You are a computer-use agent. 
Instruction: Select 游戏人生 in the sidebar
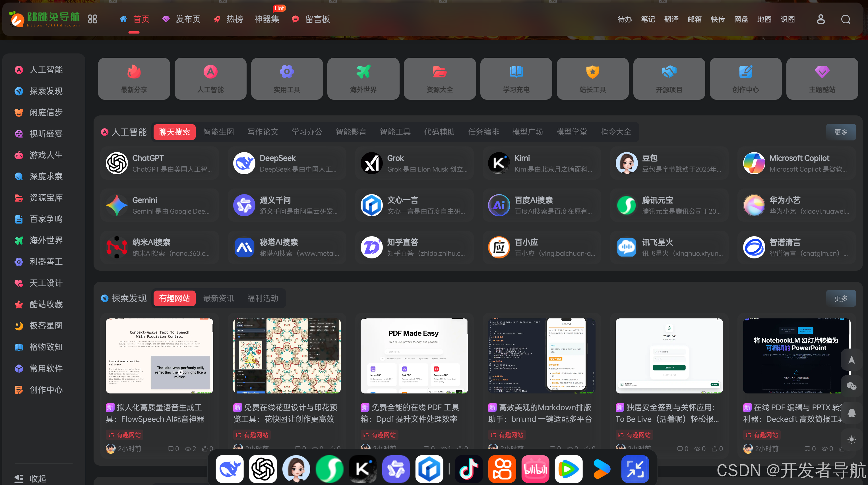click(x=46, y=155)
